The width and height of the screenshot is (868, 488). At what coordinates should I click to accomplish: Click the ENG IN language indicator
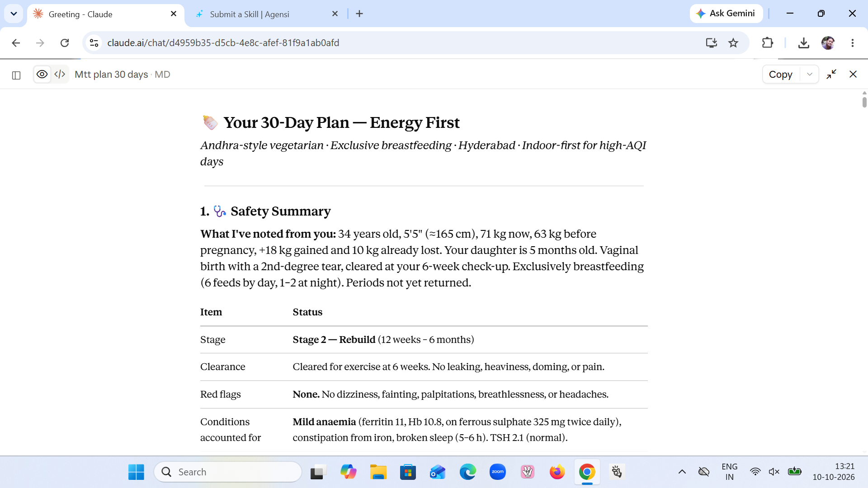coord(729,472)
